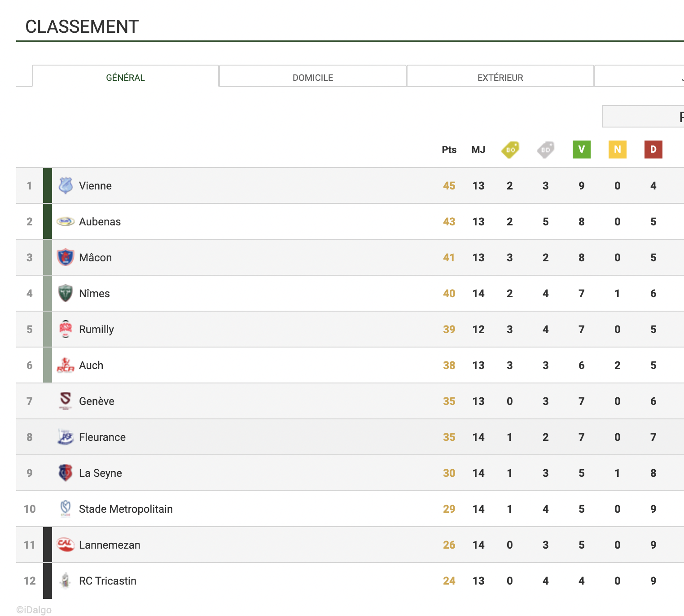Click the Auch RCA logo
Viewport: 684px width, 616px height.
[x=66, y=365]
